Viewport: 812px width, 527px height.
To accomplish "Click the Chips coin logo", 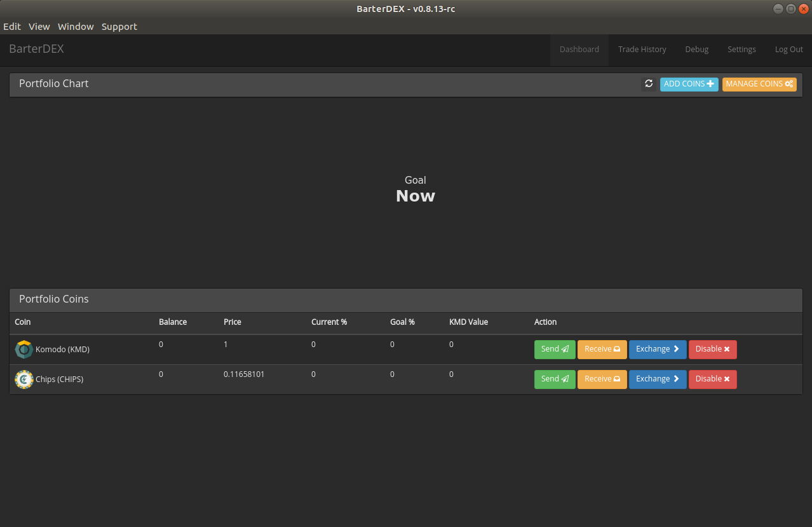I will 24,380.
